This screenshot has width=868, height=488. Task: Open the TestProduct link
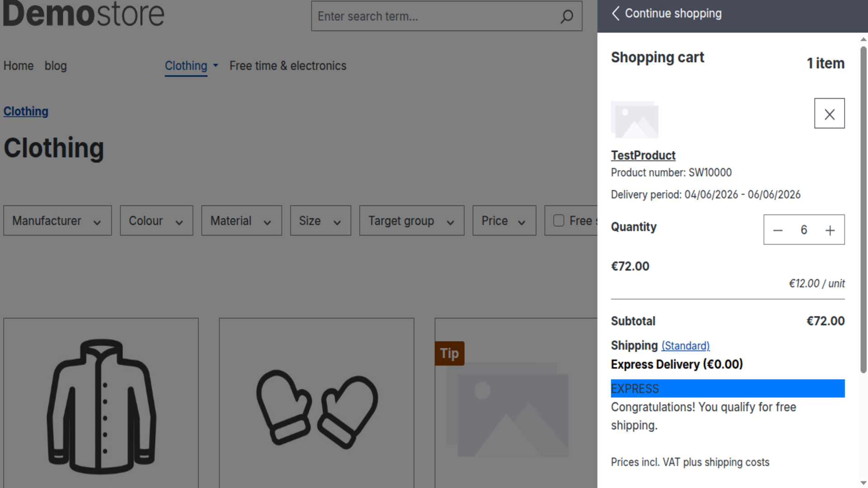tap(643, 155)
